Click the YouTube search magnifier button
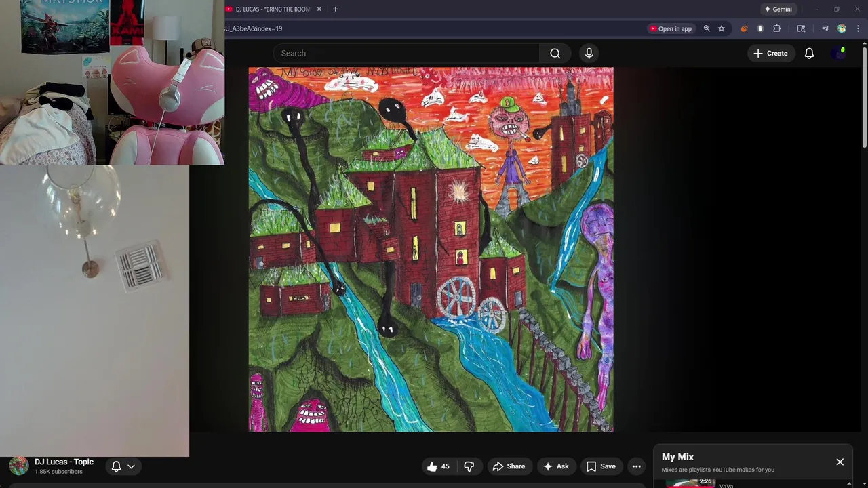868x488 pixels. click(555, 53)
